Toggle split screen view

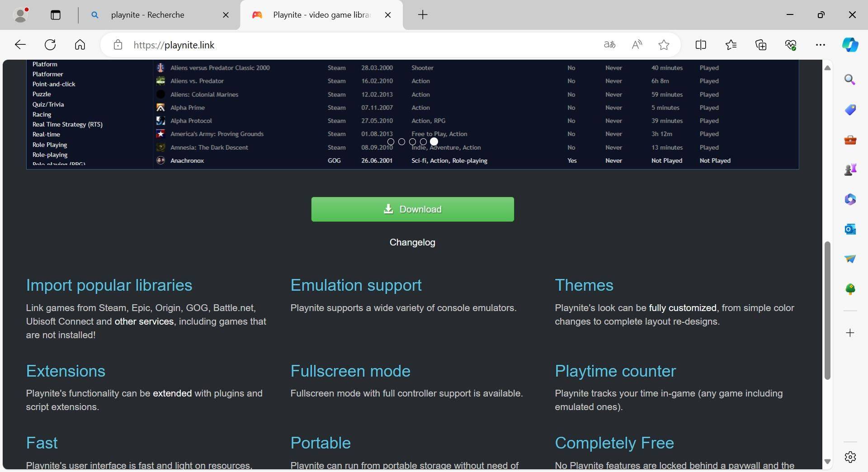pos(701,45)
